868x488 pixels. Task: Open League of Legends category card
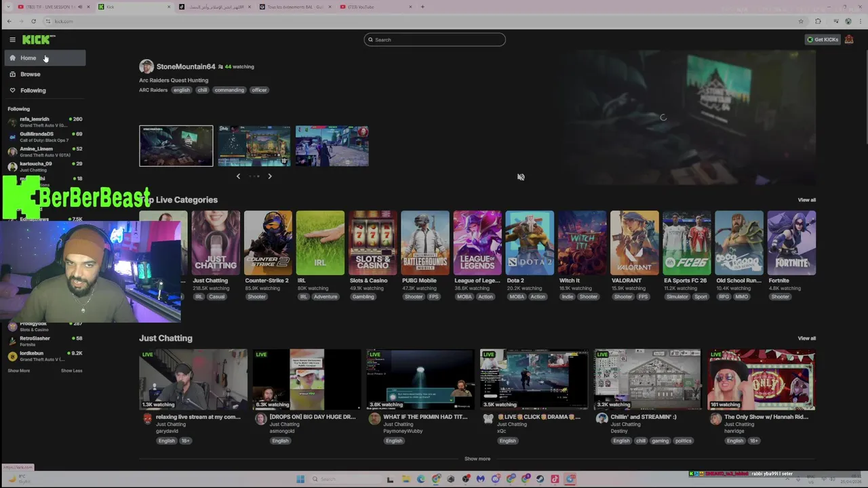point(477,243)
